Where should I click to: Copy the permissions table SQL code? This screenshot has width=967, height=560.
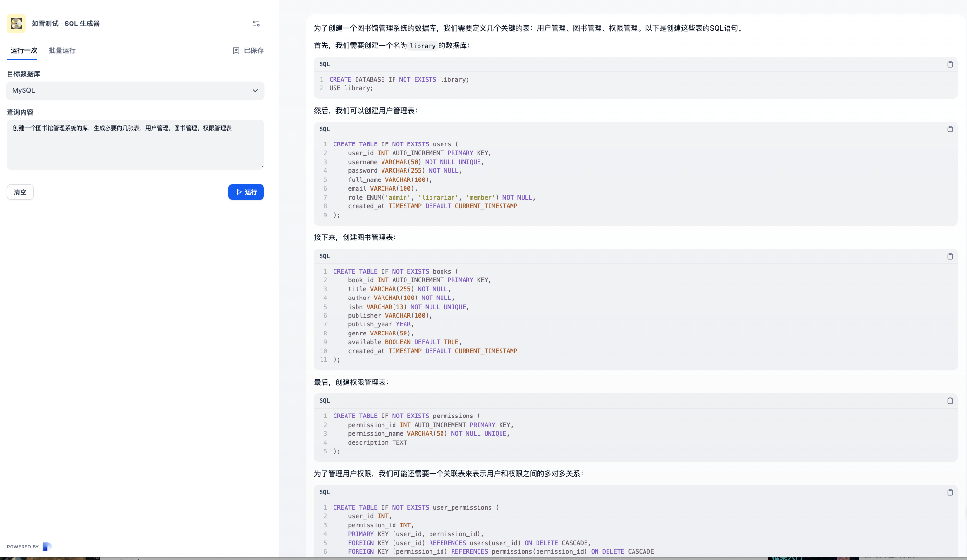coord(950,401)
